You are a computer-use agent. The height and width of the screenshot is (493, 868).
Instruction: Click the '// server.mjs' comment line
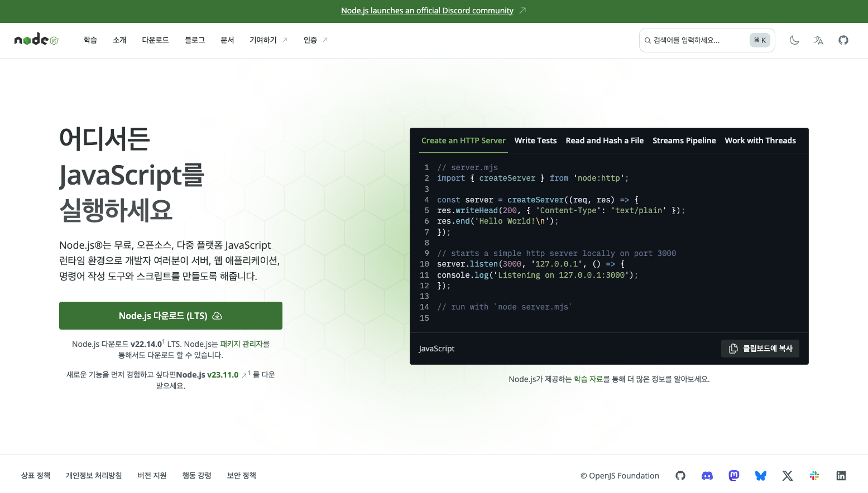tap(468, 167)
